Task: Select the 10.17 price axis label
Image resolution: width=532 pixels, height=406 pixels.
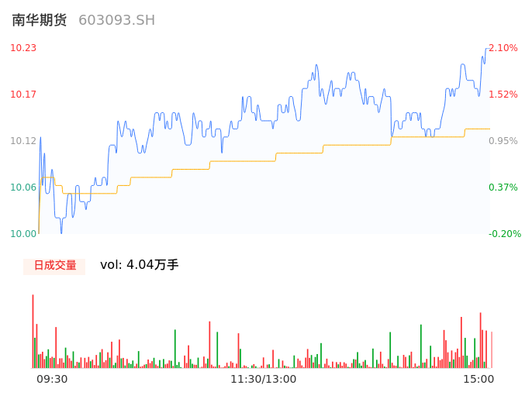Action: (23, 95)
